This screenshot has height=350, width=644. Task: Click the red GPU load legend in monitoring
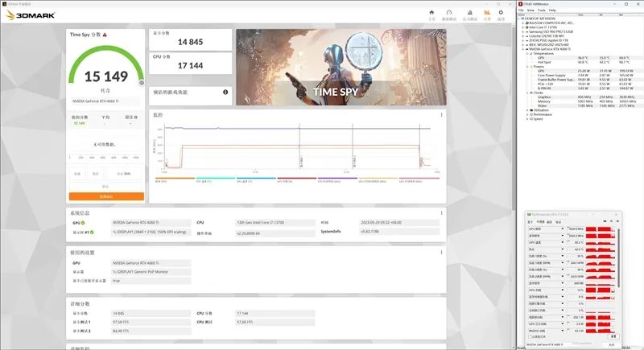[x=296, y=179]
